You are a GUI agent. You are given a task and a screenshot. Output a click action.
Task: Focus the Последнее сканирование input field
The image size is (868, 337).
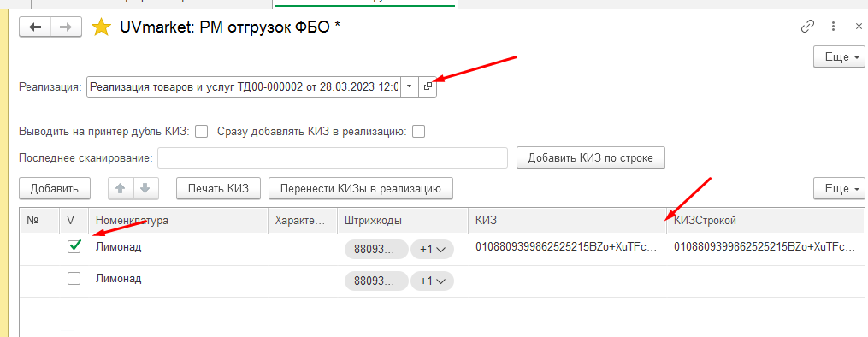pyautogui.click(x=333, y=157)
